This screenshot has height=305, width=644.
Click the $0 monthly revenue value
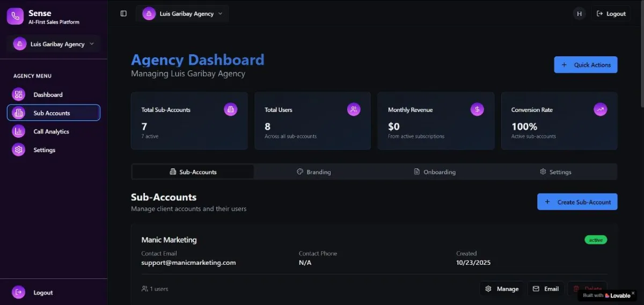pos(394,127)
